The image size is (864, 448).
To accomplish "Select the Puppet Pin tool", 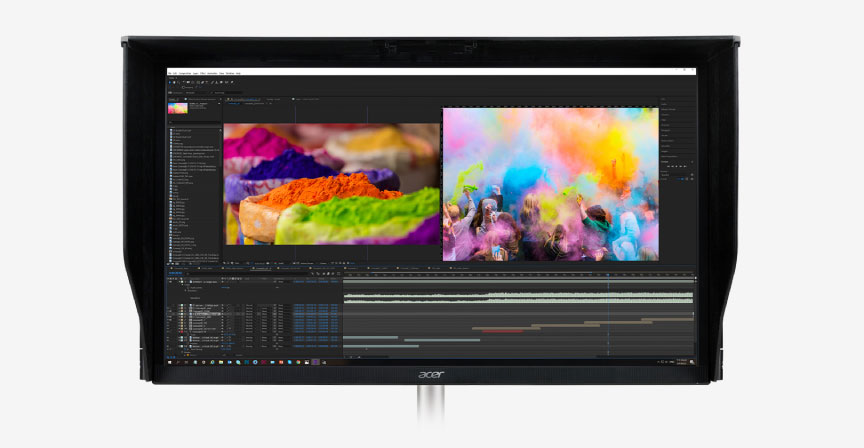I will coord(232,83).
